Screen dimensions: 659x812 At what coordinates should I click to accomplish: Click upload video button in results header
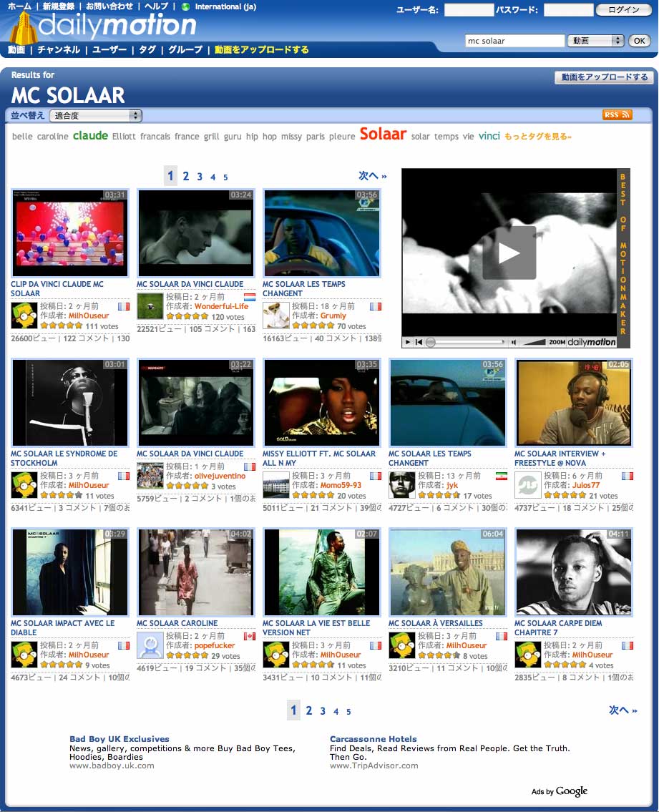click(x=604, y=77)
